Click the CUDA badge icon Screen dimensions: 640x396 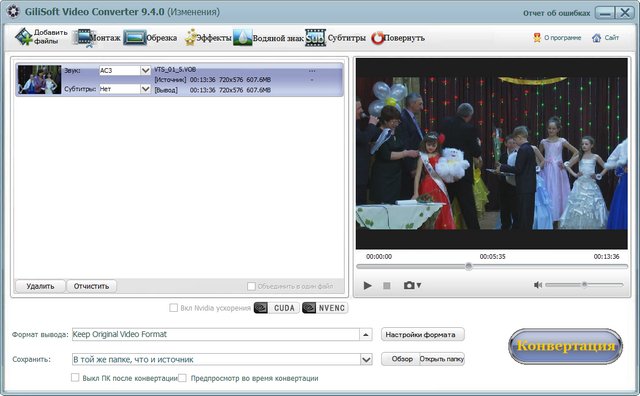[276, 308]
